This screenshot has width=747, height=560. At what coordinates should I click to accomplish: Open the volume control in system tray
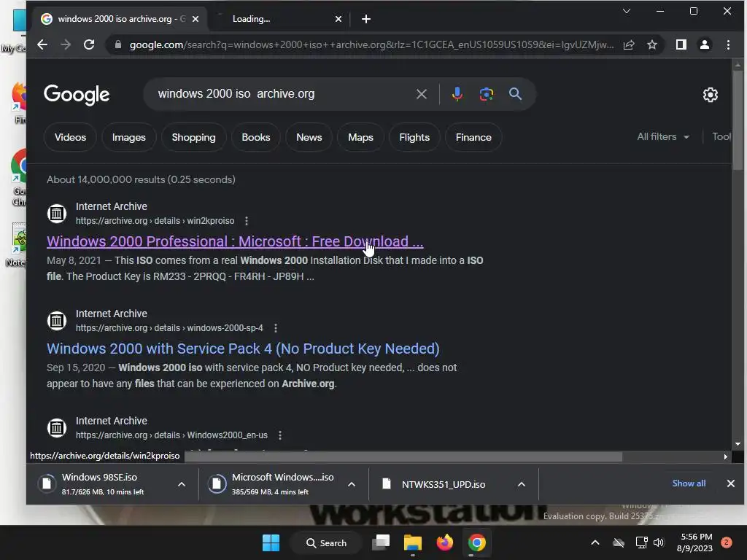(x=659, y=542)
